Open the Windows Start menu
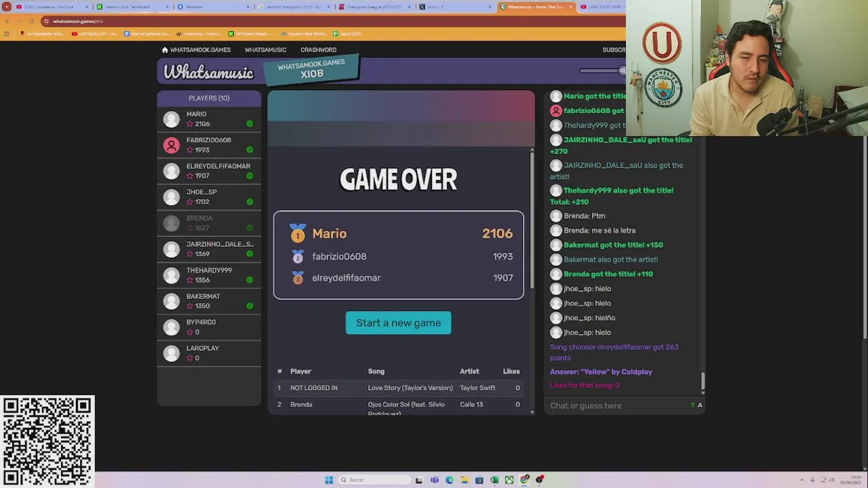 tap(329, 480)
